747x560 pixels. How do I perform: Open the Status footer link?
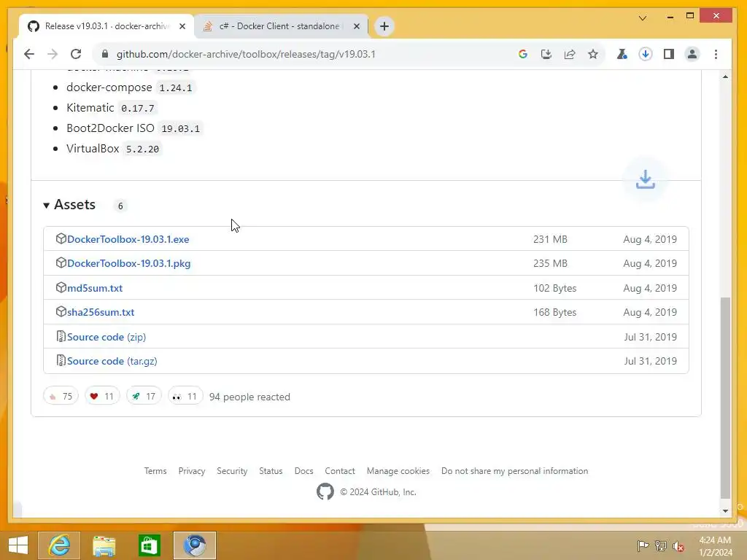pos(271,471)
